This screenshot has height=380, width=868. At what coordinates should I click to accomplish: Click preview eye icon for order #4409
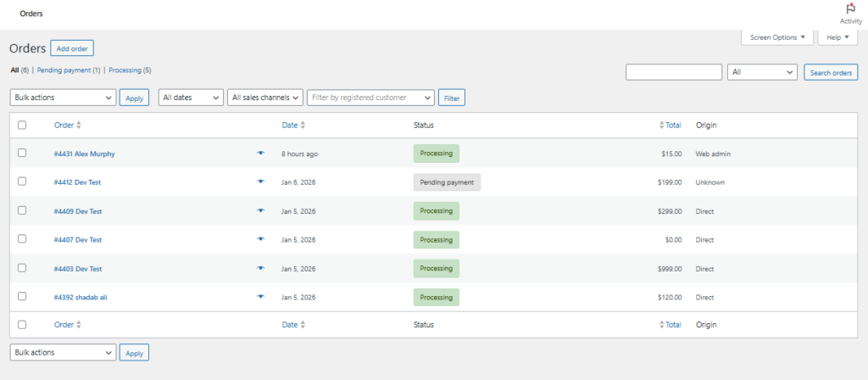click(x=261, y=210)
